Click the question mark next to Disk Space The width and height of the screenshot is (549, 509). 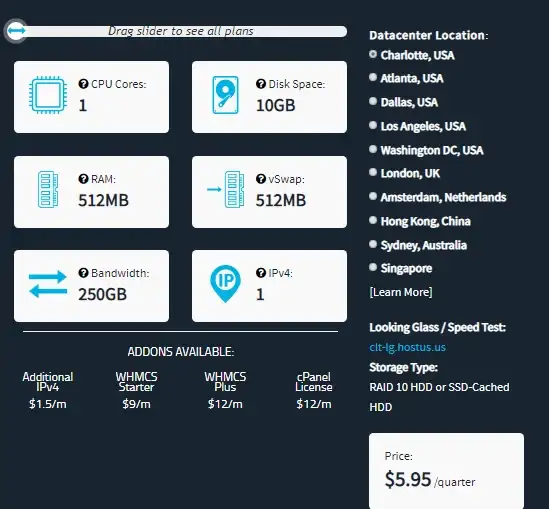pyautogui.click(x=261, y=84)
